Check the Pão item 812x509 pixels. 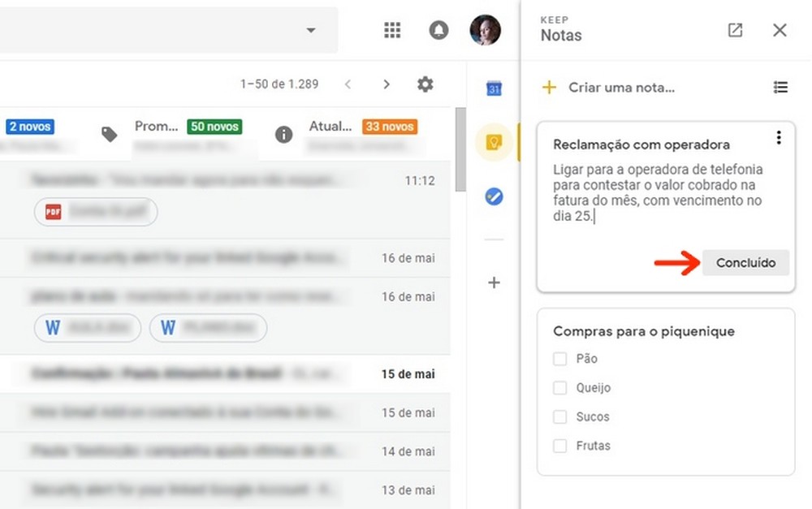pyautogui.click(x=559, y=359)
